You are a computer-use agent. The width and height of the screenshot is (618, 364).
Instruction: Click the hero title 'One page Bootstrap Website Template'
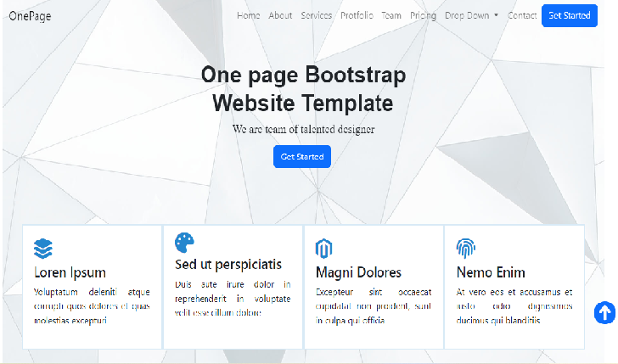click(303, 89)
